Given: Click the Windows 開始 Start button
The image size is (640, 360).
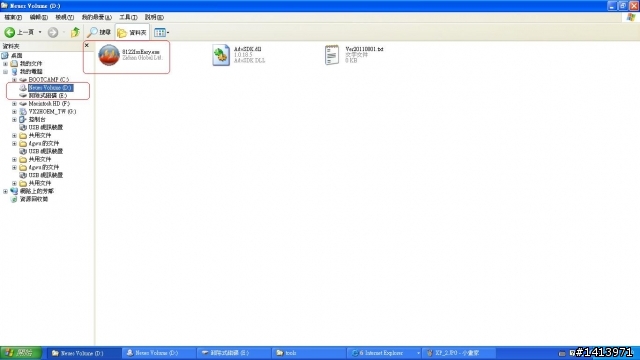Looking at the screenshot, I should coord(21,353).
